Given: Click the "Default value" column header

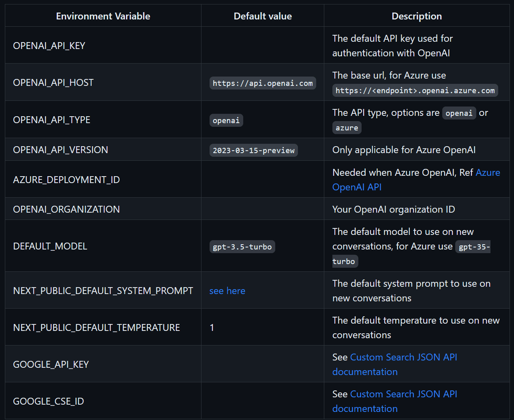Looking at the screenshot, I should [x=263, y=16].
